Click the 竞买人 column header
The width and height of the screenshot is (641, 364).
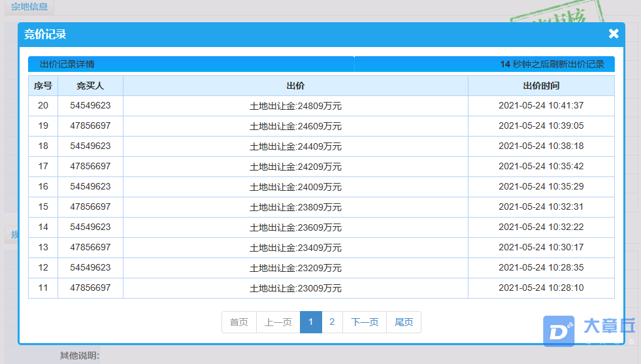click(90, 86)
